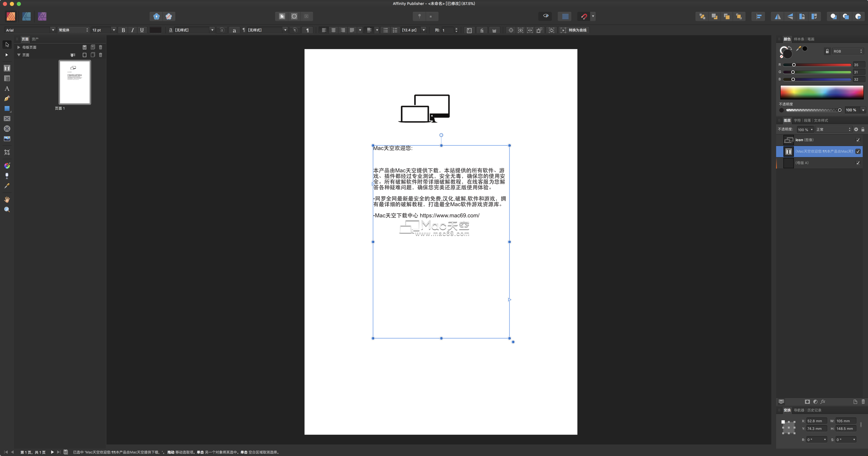The image size is (868, 456).
Task: Select the Transparency tool
Action: pos(7,176)
